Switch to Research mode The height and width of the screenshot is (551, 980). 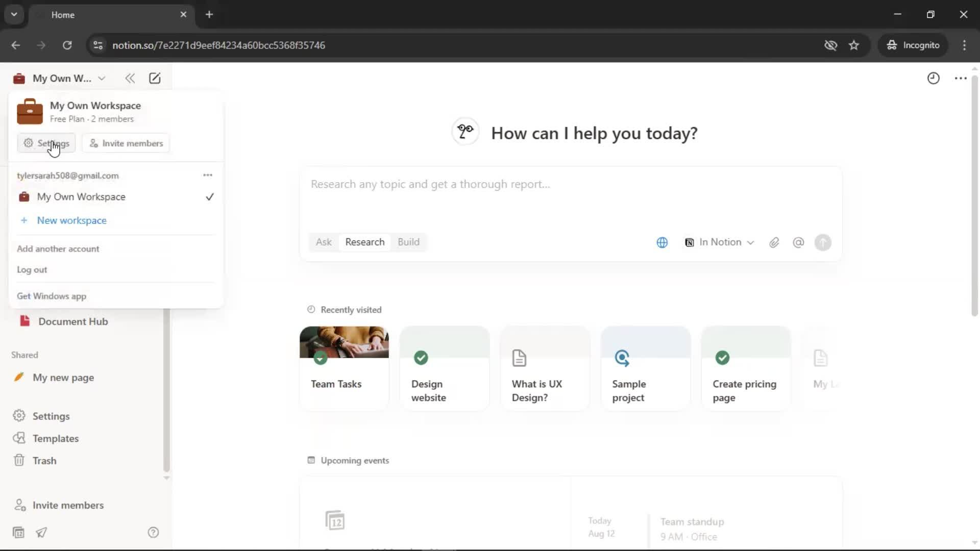365,242
